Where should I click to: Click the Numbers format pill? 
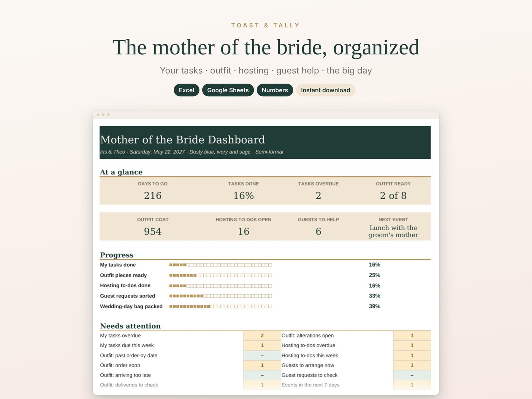click(275, 90)
